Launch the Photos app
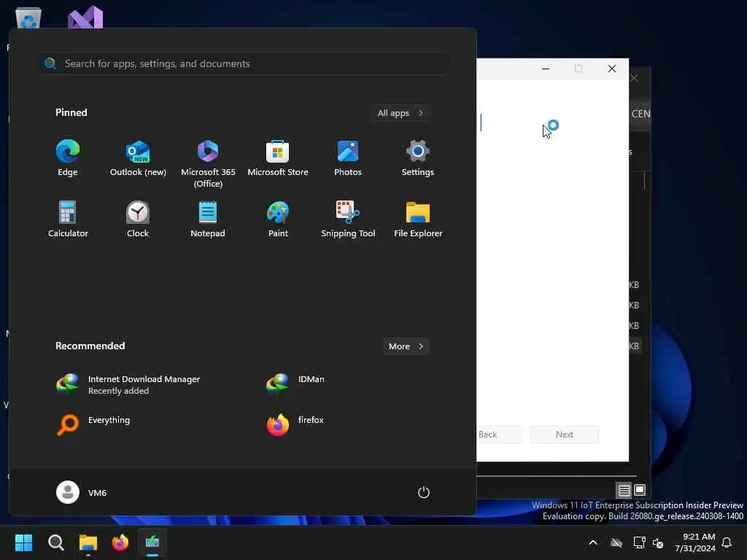The width and height of the screenshot is (747, 560). [x=348, y=158]
